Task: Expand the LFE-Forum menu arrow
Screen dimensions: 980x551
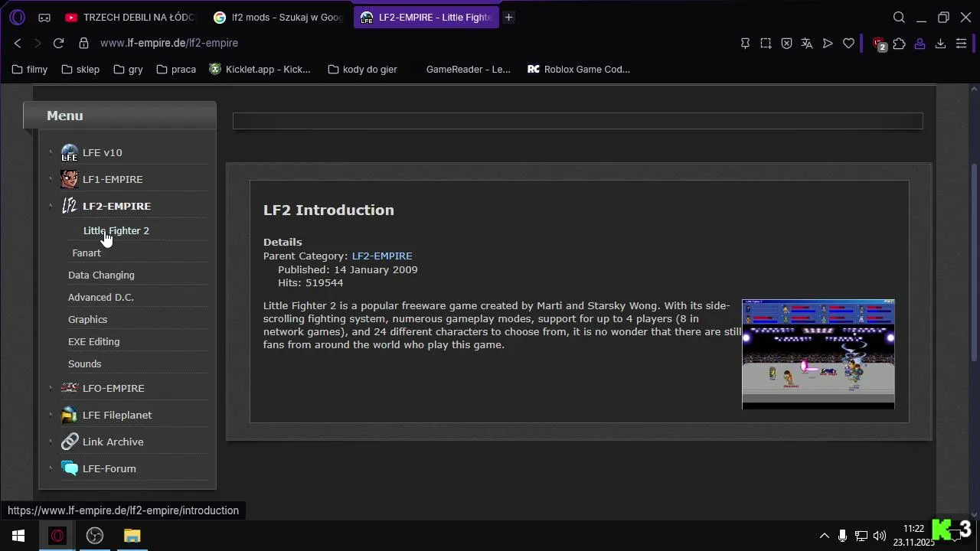Action: 51,468
